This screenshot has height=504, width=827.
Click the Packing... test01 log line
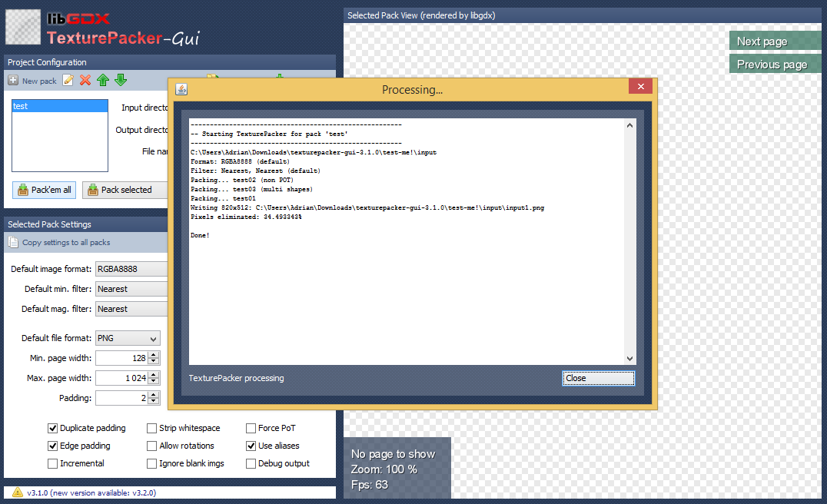point(223,198)
